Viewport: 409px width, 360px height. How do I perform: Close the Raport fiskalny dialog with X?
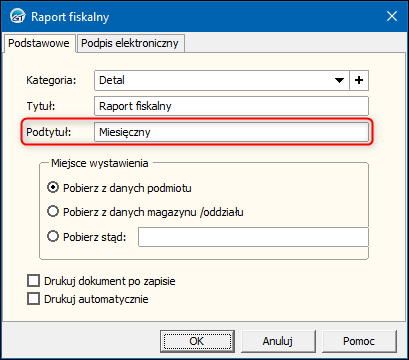392,16
